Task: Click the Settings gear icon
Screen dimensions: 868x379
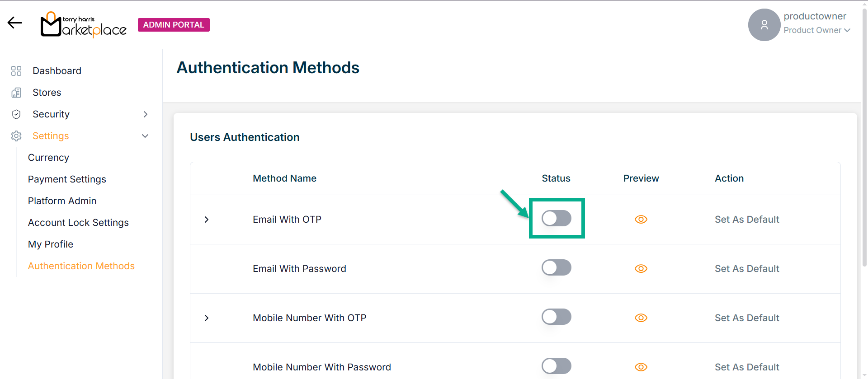Action: click(x=16, y=136)
